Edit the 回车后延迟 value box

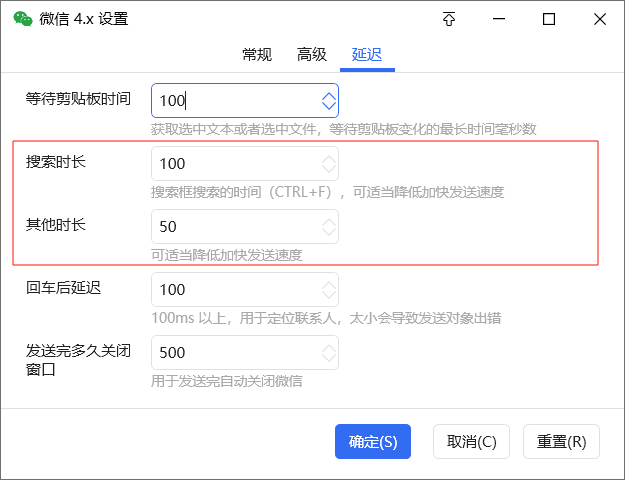coord(245,289)
